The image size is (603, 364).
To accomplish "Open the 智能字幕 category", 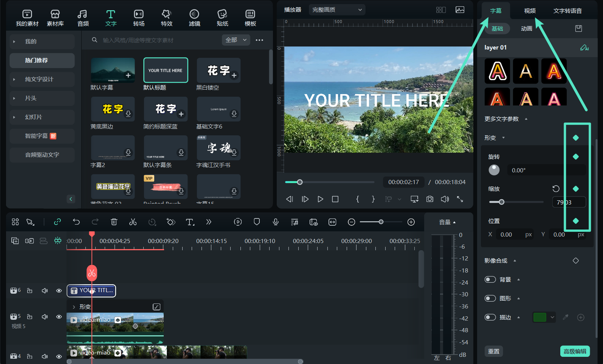I will click(x=42, y=136).
